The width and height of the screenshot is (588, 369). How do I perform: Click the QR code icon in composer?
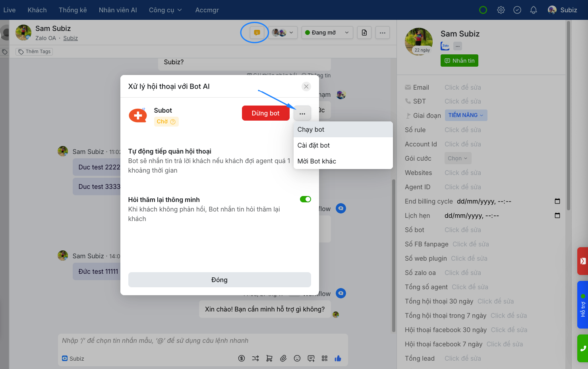click(x=325, y=358)
